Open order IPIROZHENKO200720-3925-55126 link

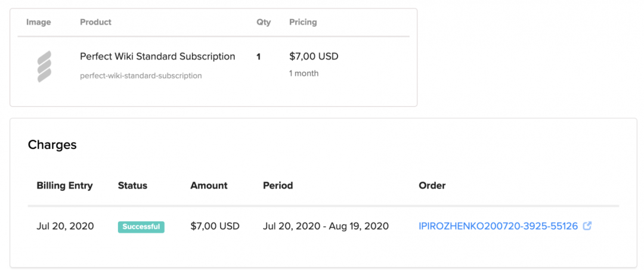498,226
